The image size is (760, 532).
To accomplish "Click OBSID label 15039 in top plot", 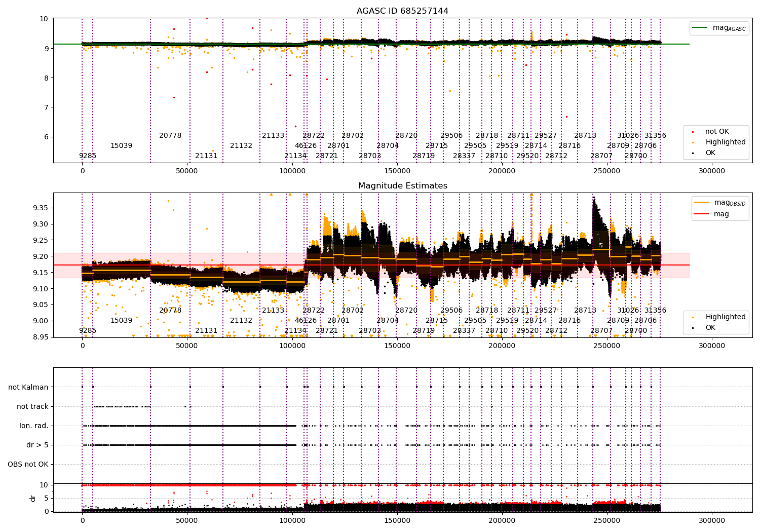I will 121,146.
